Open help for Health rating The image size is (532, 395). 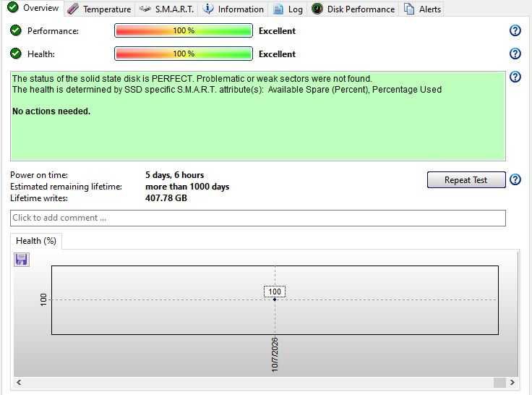tap(515, 54)
